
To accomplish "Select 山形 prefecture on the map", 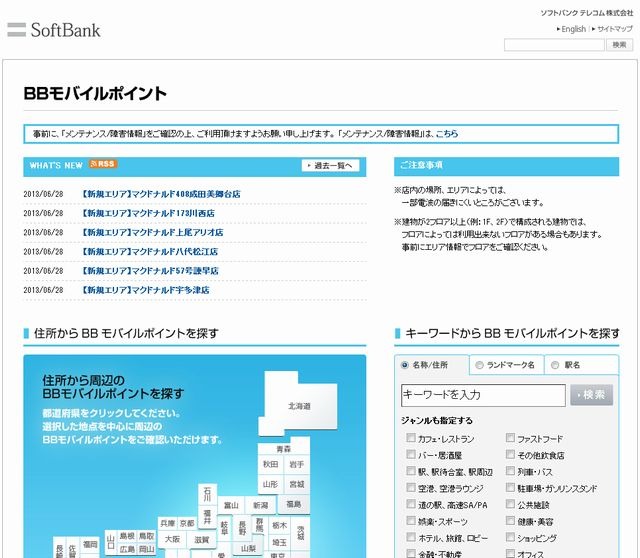I will [271, 484].
